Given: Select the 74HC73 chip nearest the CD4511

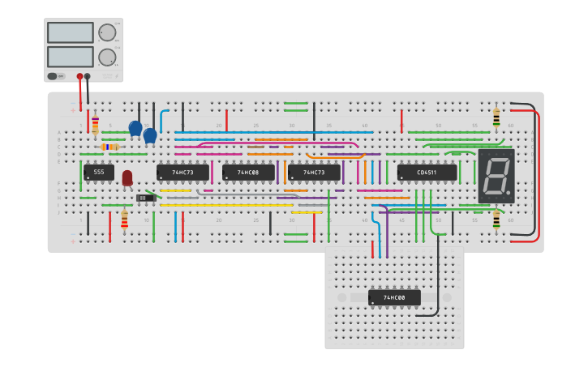Looking at the screenshot, I should (314, 172).
